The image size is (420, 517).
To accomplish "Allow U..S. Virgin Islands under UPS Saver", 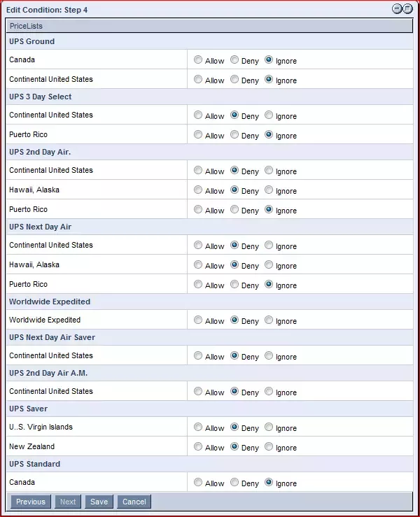I will pos(198,427).
